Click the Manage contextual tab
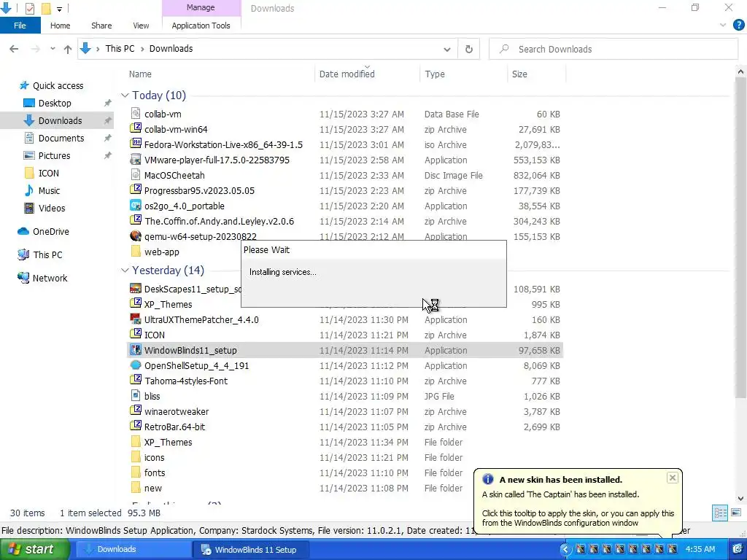The width and height of the screenshot is (747, 560). pyautogui.click(x=201, y=7)
